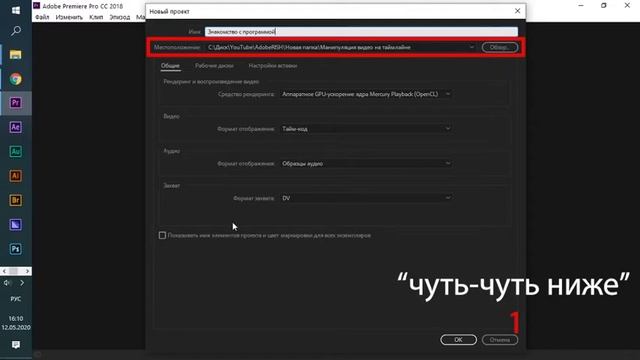Screen dimensions: 640x360
Task: Select the Общие tab
Action: point(170,66)
